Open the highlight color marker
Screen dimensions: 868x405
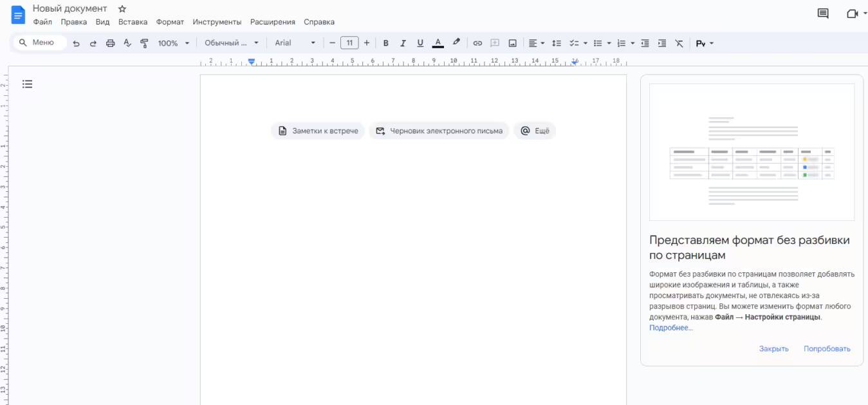pyautogui.click(x=456, y=42)
